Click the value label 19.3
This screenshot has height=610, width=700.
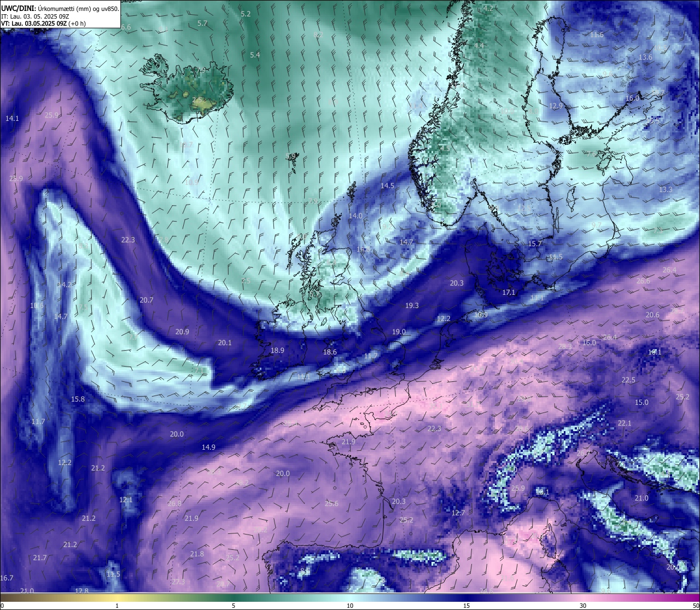point(412,306)
